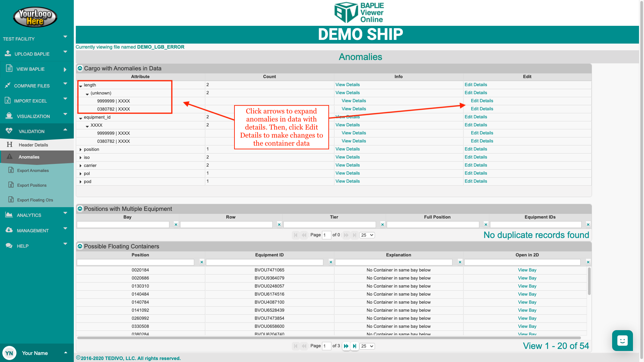Open Header Details in Validation menu
644x362 pixels.
33,145
